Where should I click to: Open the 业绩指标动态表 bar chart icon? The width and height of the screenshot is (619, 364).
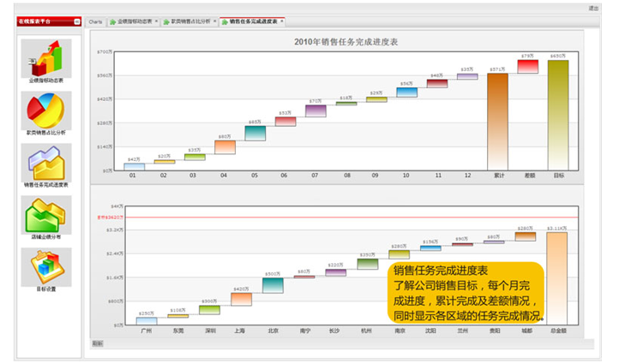pos(46,58)
